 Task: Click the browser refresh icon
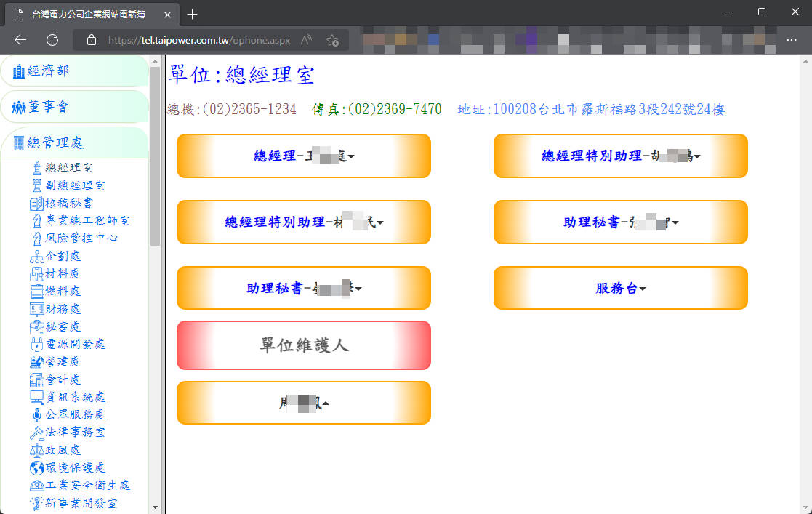52,40
